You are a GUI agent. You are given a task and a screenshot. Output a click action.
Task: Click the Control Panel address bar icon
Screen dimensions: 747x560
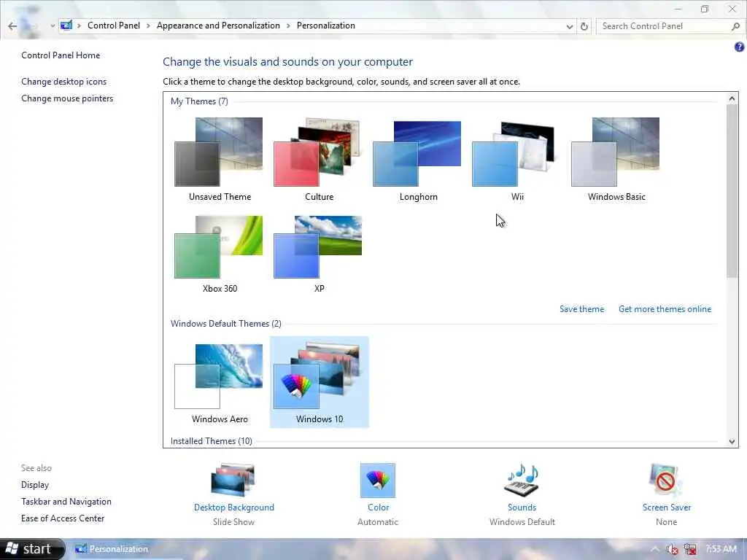pos(66,26)
